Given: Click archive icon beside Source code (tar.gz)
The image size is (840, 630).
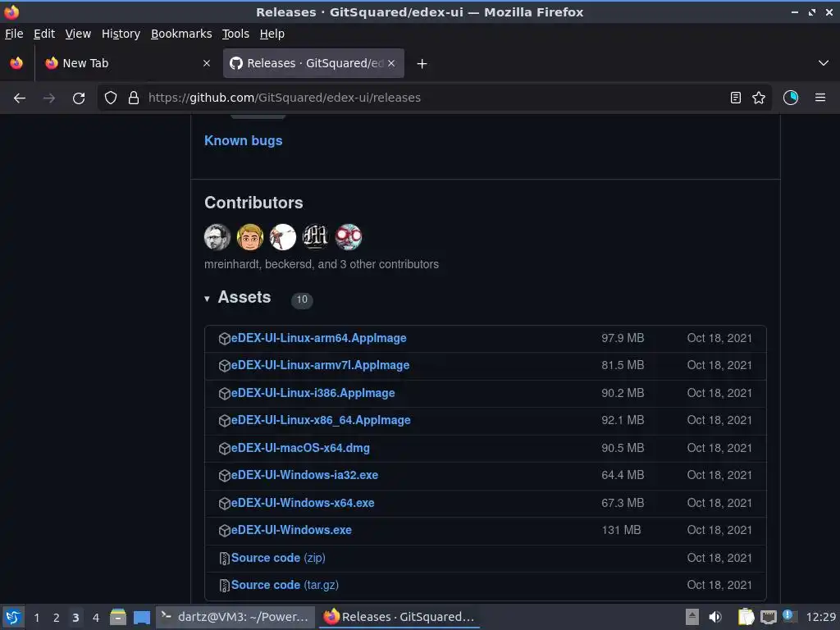Looking at the screenshot, I should point(225,586).
